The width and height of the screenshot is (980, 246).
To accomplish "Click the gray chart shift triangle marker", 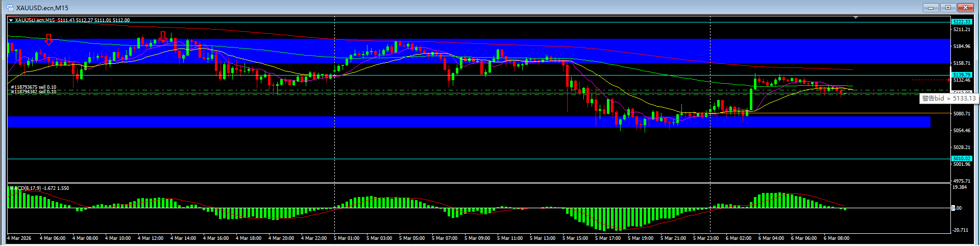I will coord(855,18).
